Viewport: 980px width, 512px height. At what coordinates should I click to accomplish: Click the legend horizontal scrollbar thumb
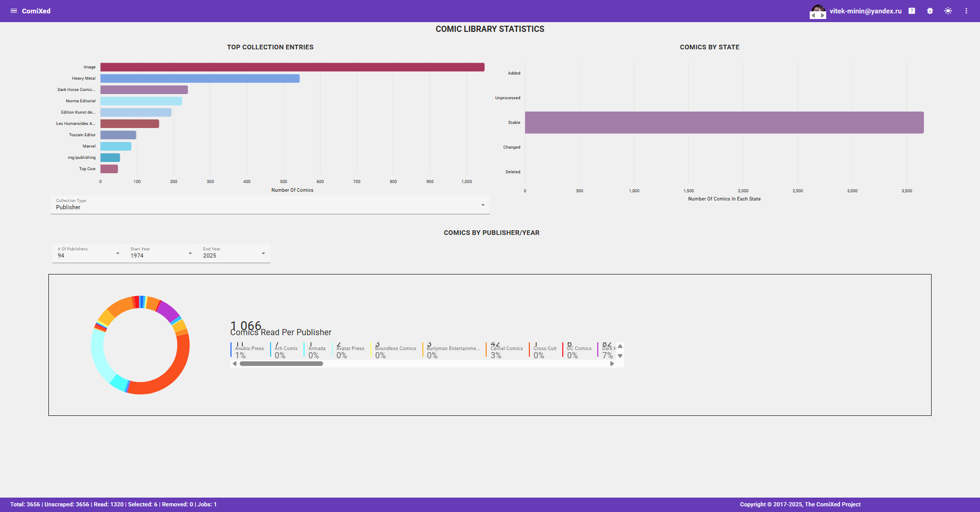point(281,363)
